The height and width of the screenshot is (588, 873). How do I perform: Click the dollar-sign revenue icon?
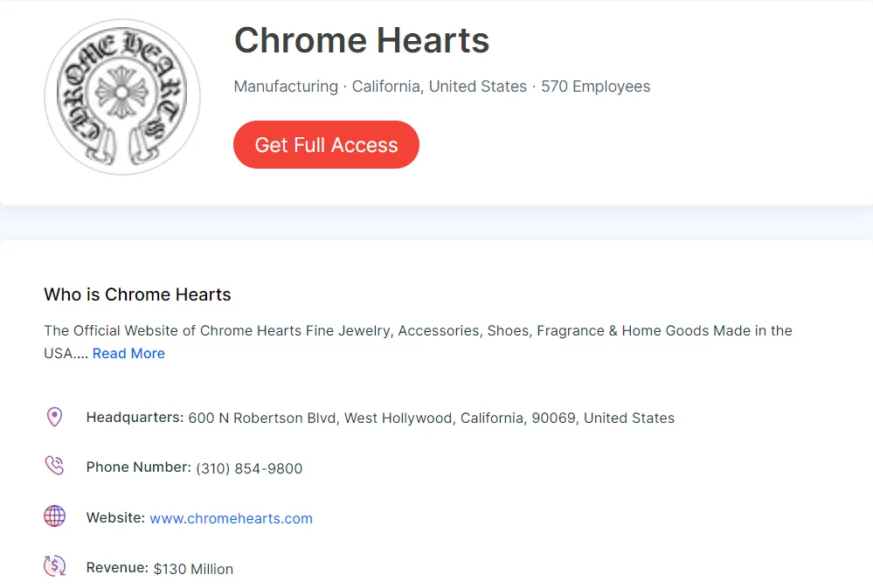click(54, 566)
